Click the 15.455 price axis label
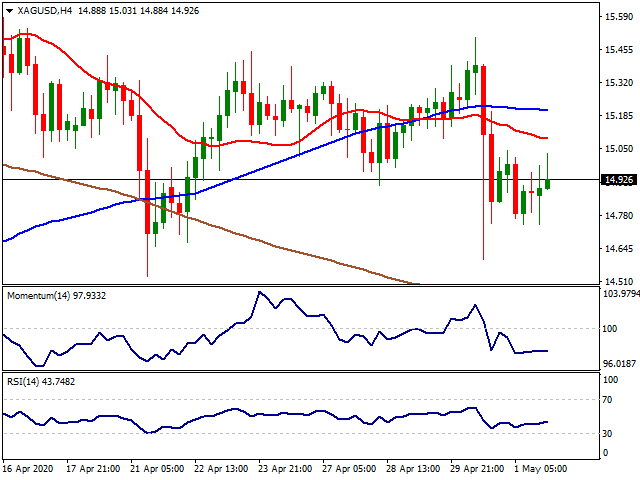640x480 pixels. coord(619,50)
